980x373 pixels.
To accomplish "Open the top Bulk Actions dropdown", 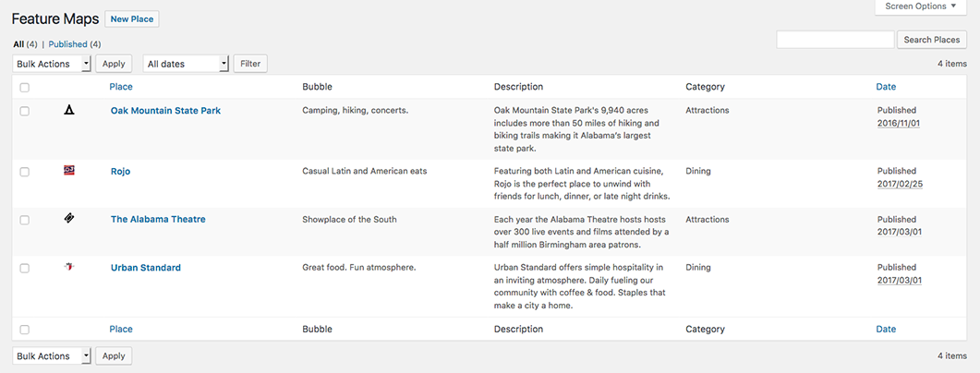I will pos(51,64).
